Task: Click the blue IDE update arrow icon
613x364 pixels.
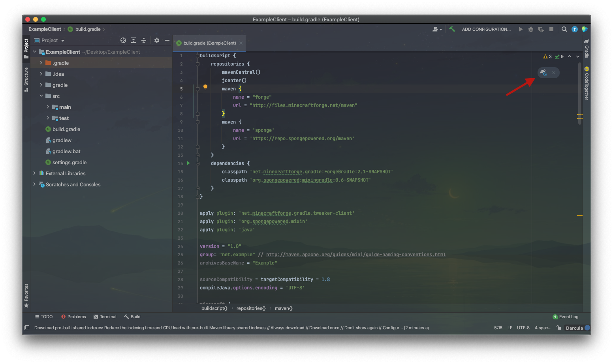Action: (575, 29)
